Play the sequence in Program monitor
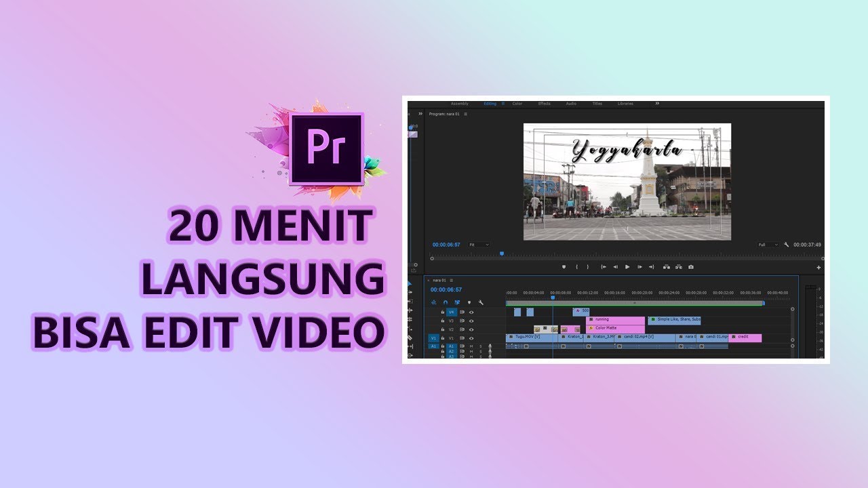868x488 pixels. tap(627, 267)
